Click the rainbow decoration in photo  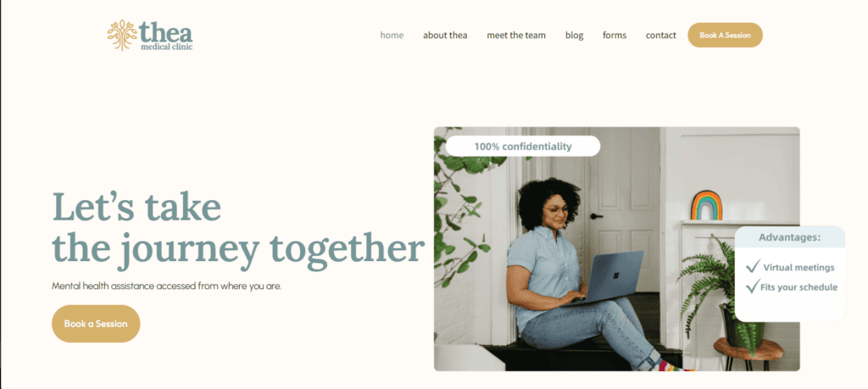click(706, 205)
